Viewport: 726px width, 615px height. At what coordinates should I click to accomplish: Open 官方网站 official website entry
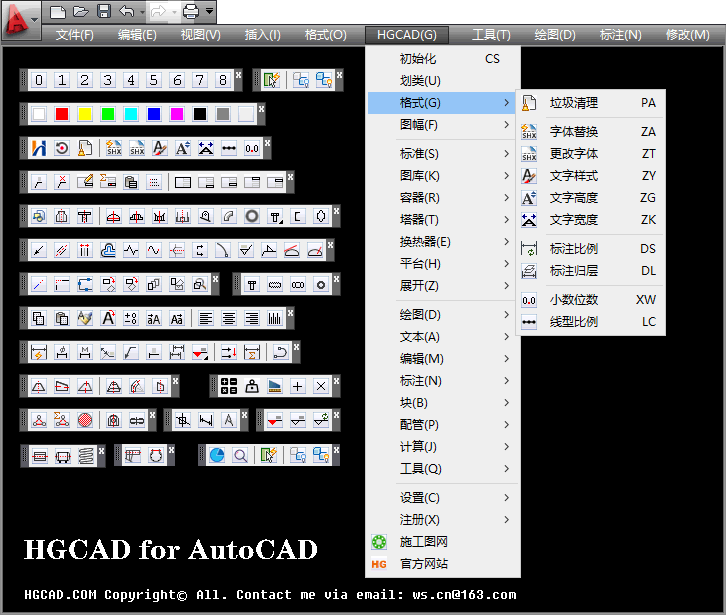click(423, 564)
